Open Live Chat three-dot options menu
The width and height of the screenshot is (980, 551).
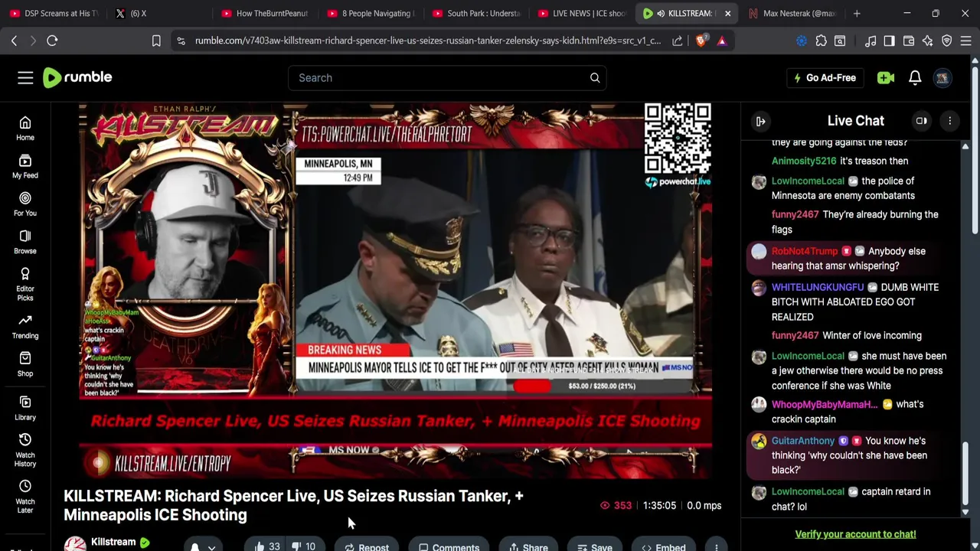pos(949,121)
